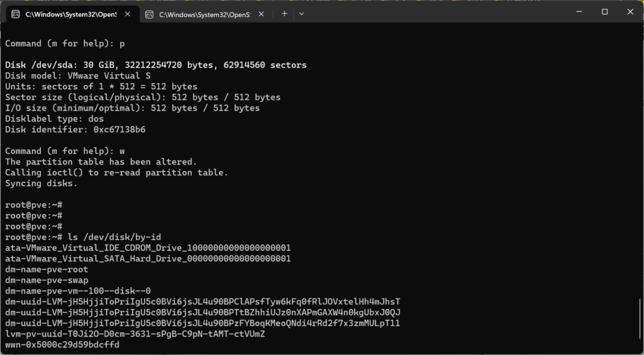Click the dm-name-pve-root entry
Screen dimensions: 644x355
pos(47,269)
